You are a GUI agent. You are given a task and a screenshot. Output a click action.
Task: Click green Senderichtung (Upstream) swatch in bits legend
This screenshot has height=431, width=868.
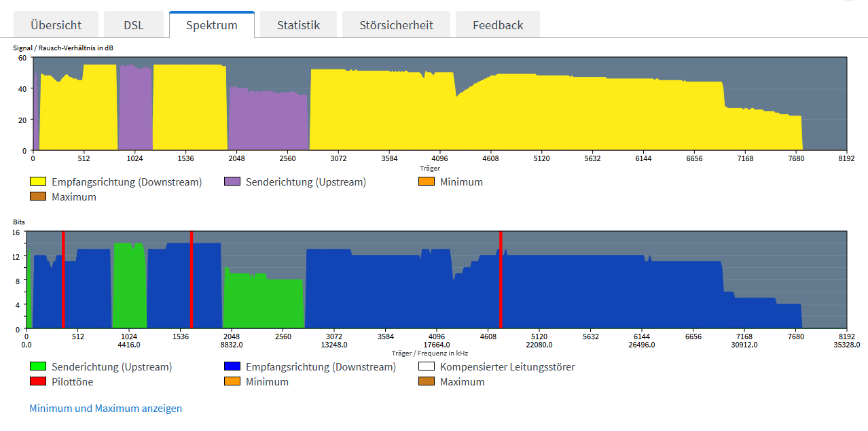38,367
